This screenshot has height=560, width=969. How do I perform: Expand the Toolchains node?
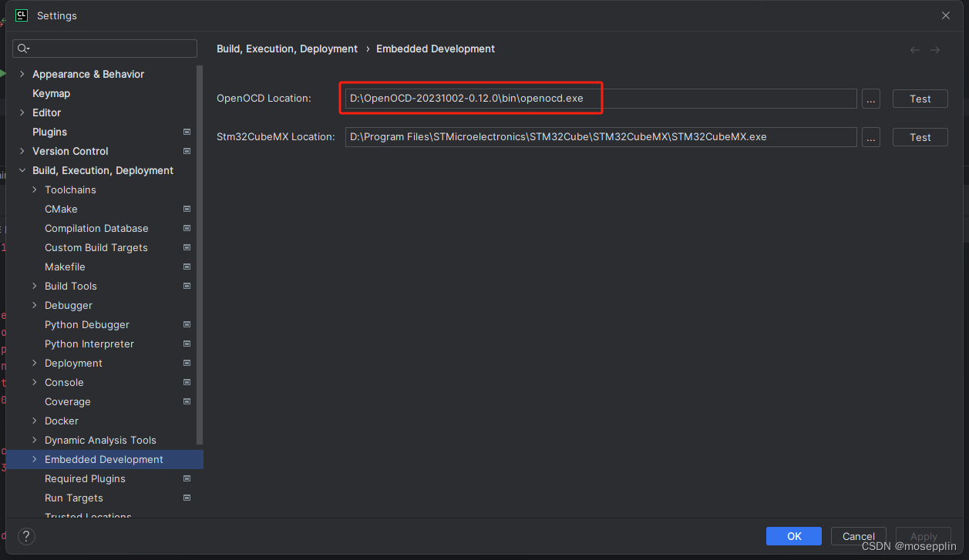tap(34, 189)
